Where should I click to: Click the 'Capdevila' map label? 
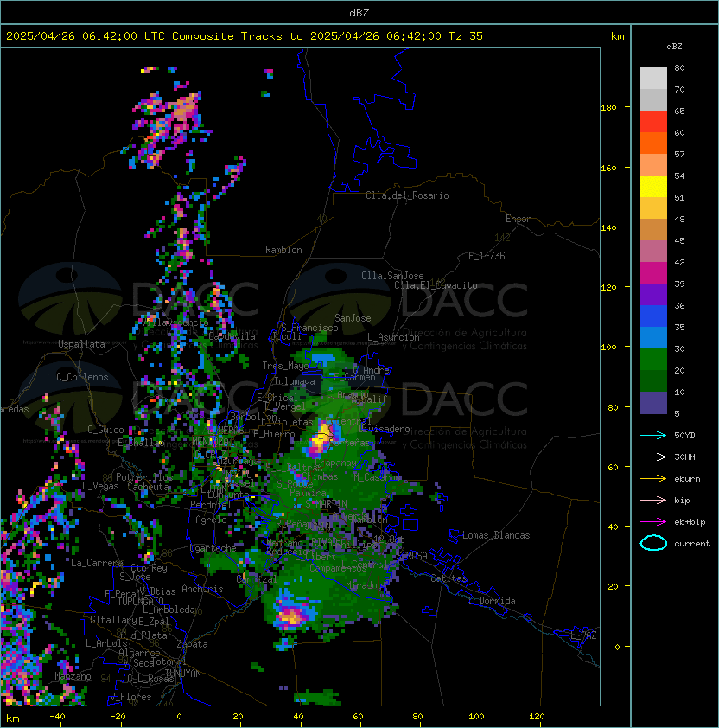232,336
